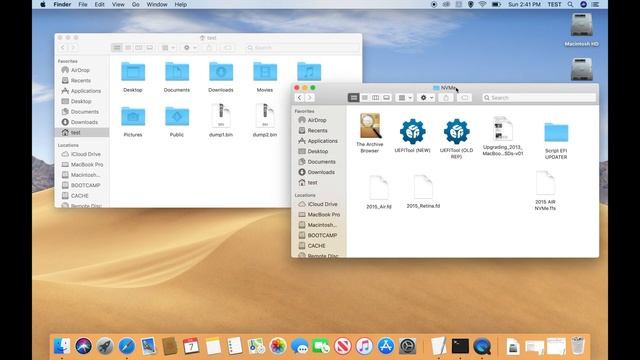Image resolution: width=640 pixels, height=360 pixels.
Task: Select the Upgrading_2013 MacBook SSDs document
Action: coord(502,129)
